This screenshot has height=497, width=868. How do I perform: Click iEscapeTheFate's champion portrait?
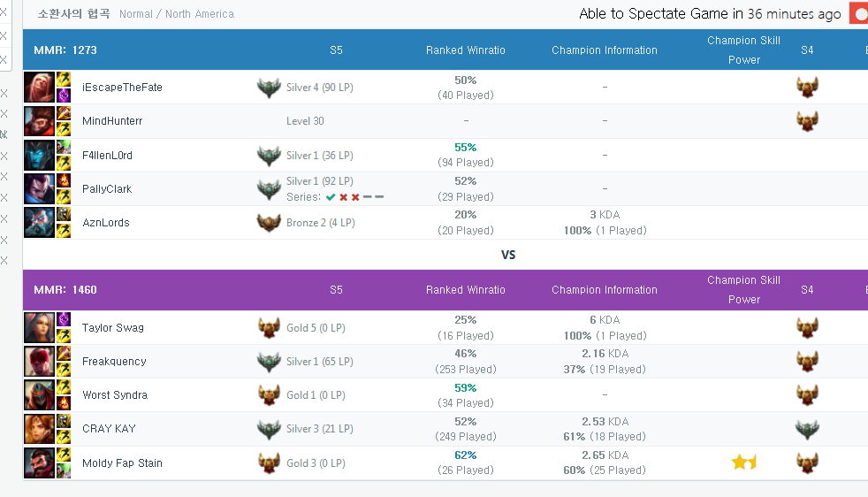click(39, 87)
